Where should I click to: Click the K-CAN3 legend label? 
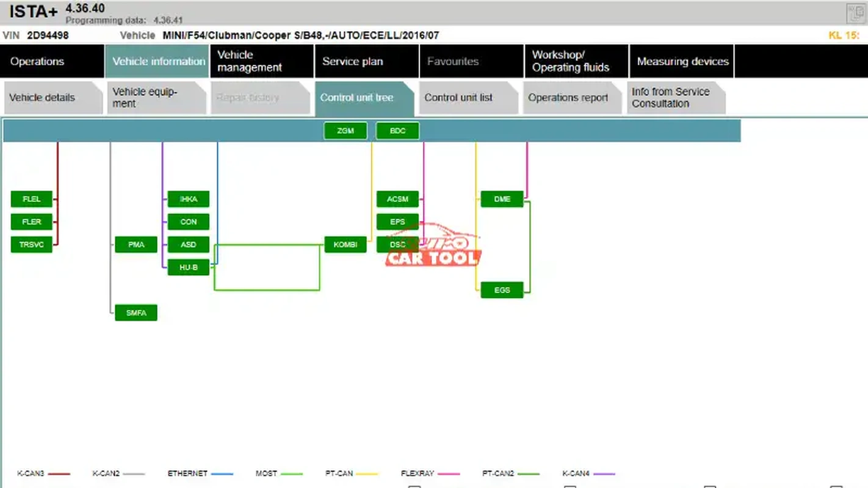31,473
